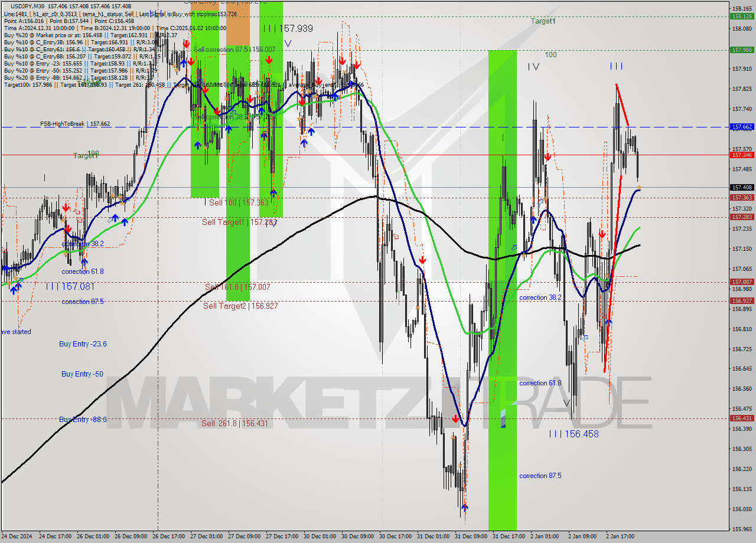Click the 'Sell Target1 | 157.283' label
This screenshot has width=756, height=543.
[240, 222]
